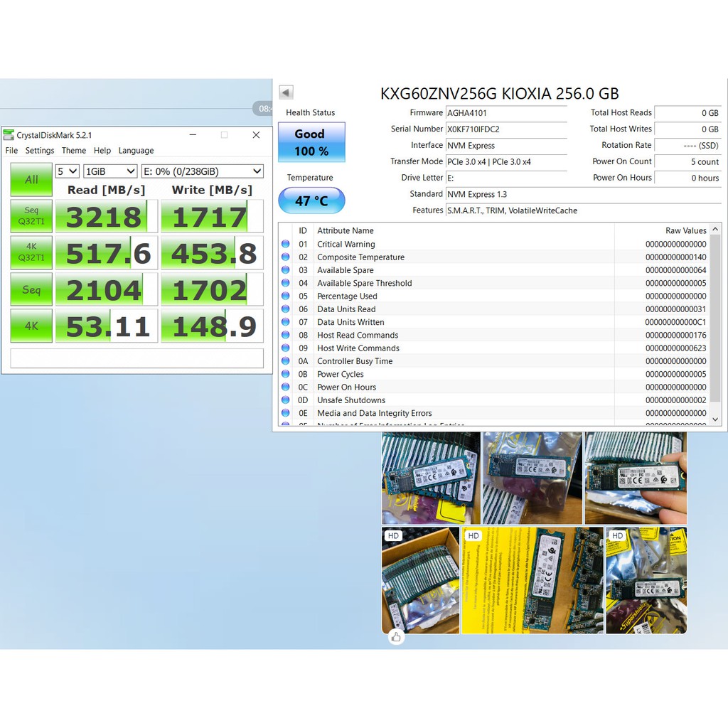The height and width of the screenshot is (728, 728).
Task: Click HD badge on yellow-label SSD photo
Action: pyautogui.click(x=473, y=535)
